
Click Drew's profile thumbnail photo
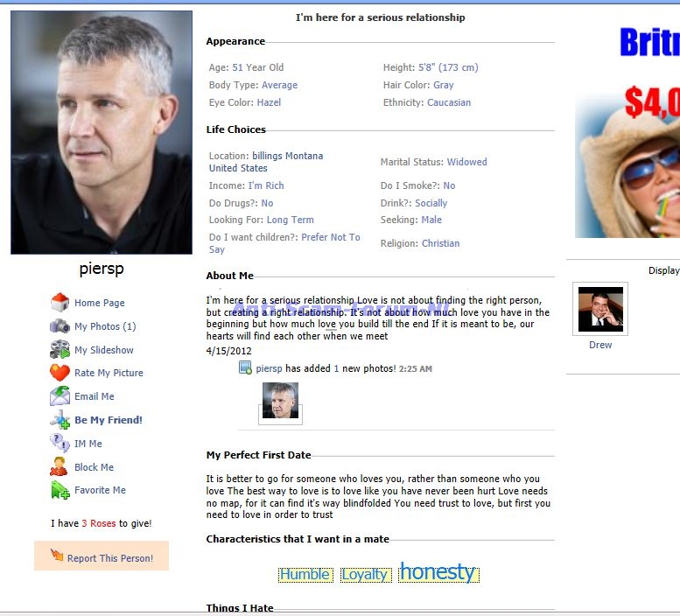point(600,309)
